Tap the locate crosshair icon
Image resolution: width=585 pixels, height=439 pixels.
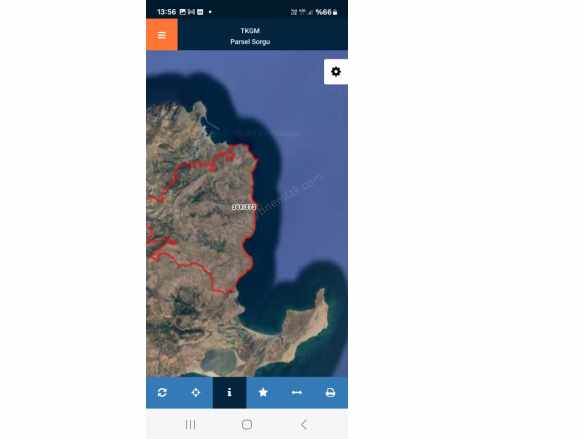(x=196, y=392)
